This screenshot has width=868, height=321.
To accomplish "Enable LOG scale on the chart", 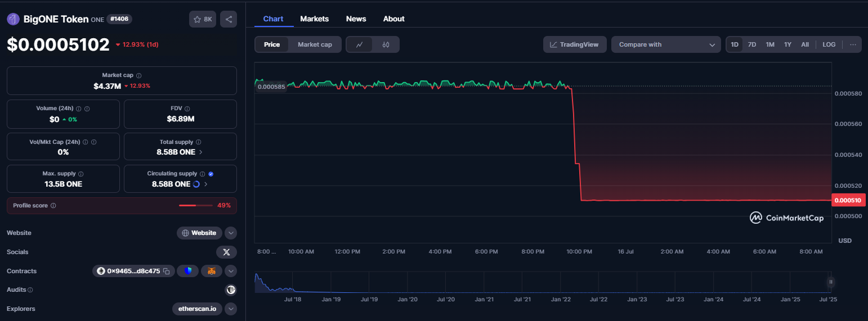I will pyautogui.click(x=829, y=44).
